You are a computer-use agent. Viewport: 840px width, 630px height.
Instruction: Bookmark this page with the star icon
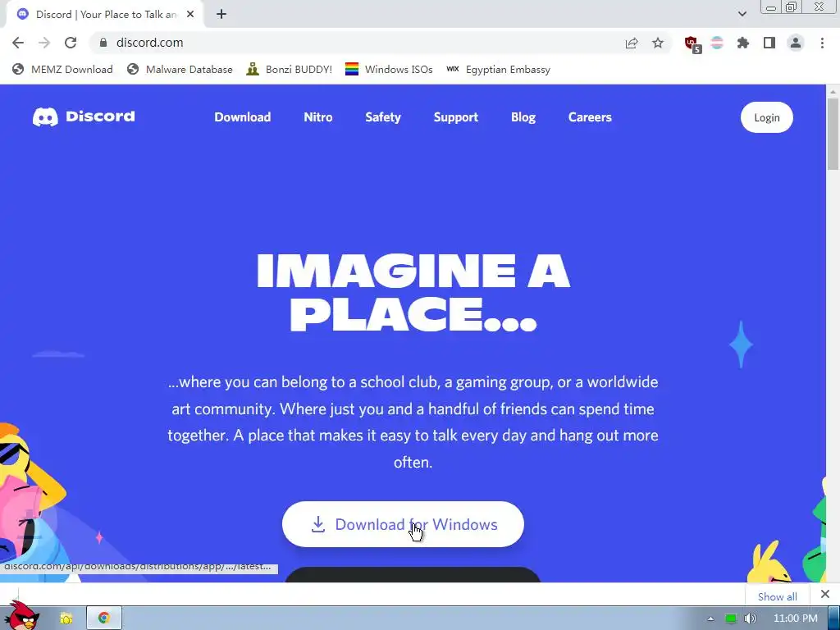(x=658, y=43)
